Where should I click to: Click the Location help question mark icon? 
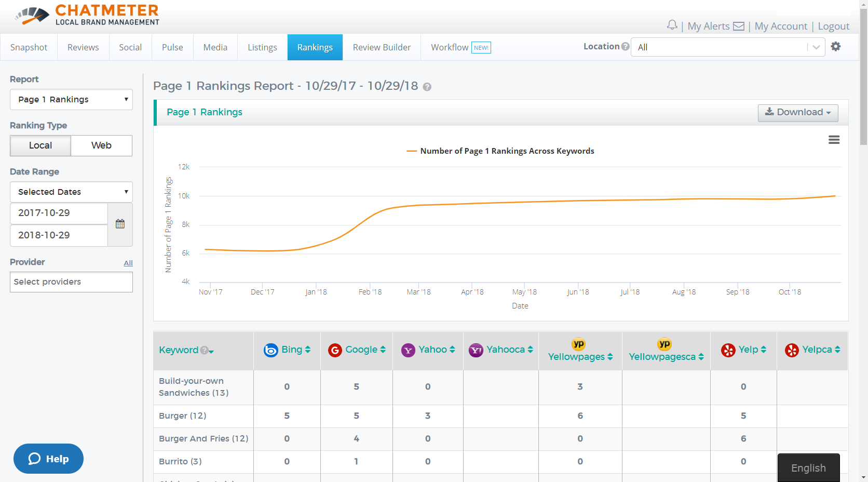coord(626,46)
